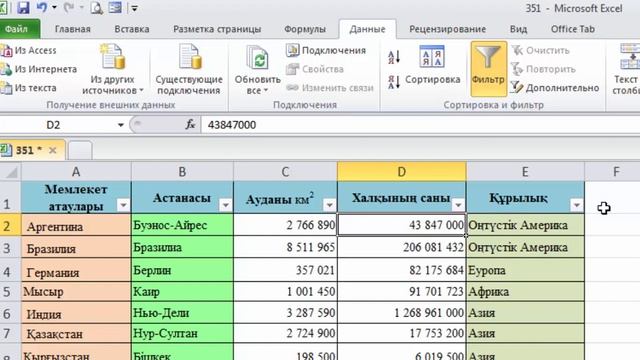Click the Свойства connection button
The width and height of the screenshot is (640, 360).
pyautogui.click(x=315, y=69)
